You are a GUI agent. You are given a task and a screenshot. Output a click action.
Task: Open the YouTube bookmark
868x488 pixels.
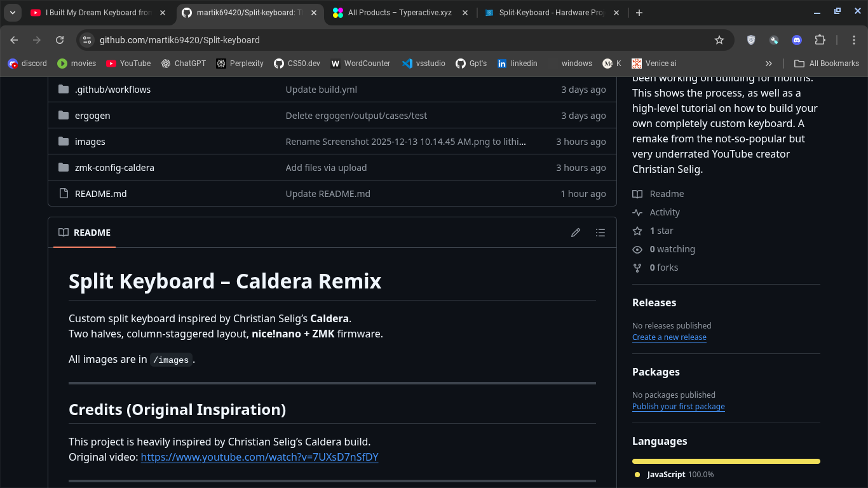pyautogui.click(x=128, y=64)
